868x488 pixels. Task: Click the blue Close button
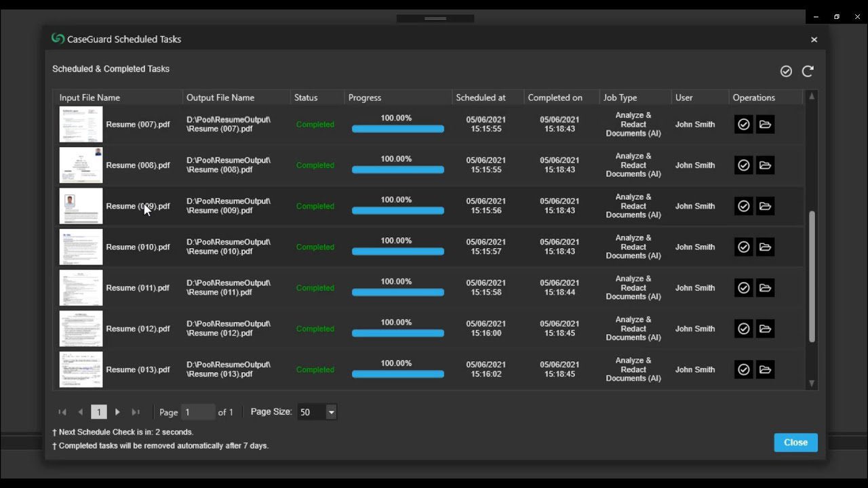pyautogui.click(x=795, y=443)
